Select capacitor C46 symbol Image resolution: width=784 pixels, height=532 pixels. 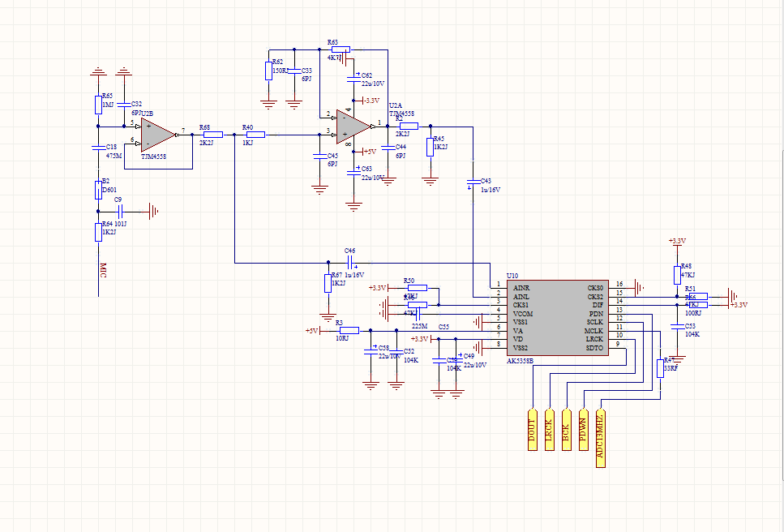coord(351,262)
